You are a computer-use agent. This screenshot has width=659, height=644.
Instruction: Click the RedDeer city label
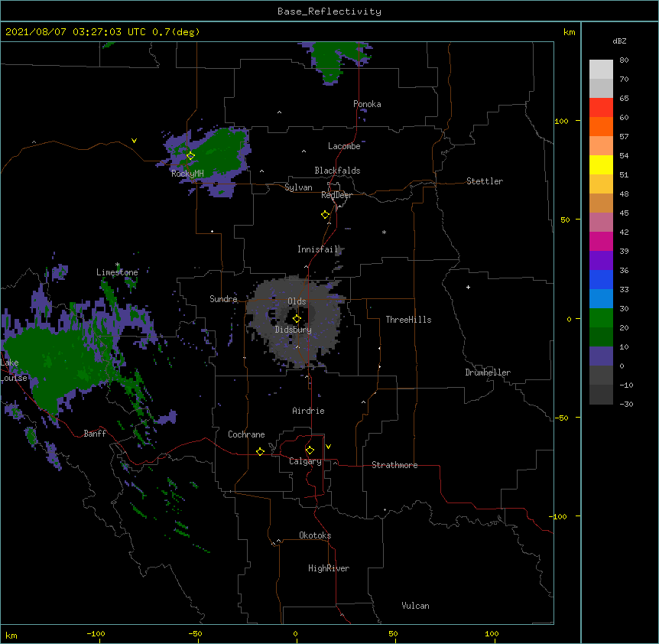click(336, 195)
